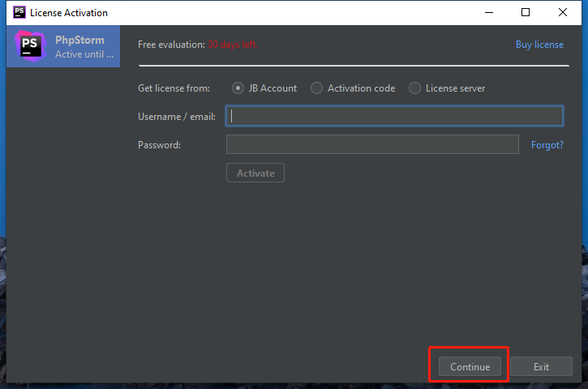Open the Buy license link
Image resolution: width=588 pixels, height=389 pixels.
539,45
